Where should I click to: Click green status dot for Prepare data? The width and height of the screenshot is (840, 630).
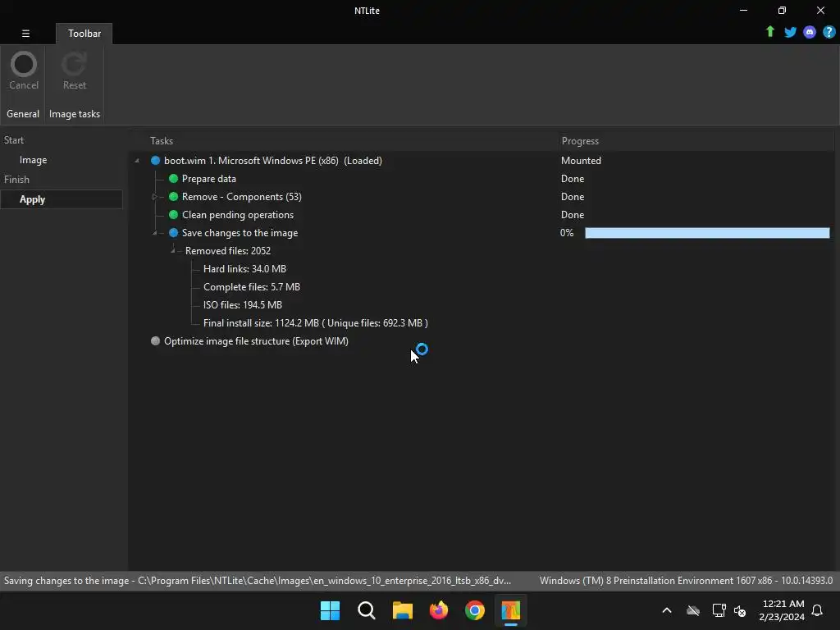(x=173, y=178)
